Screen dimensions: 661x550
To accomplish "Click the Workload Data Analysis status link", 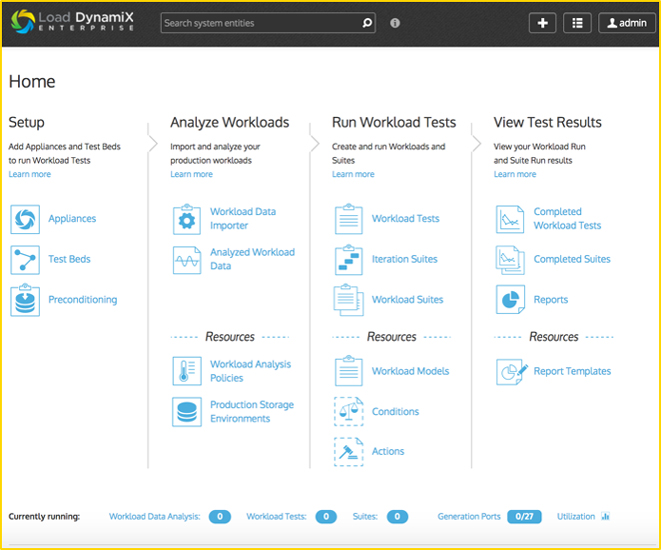I will pos(154,517).
